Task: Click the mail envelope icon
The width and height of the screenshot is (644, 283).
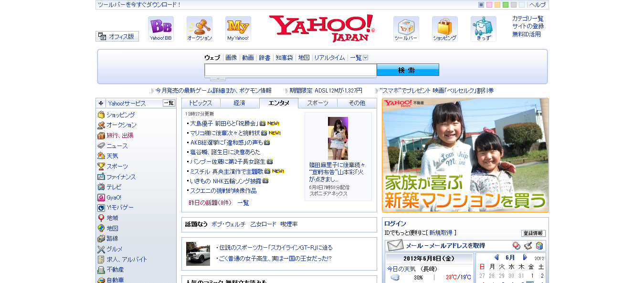Action: pyautogui.click(x=395, y=246)
